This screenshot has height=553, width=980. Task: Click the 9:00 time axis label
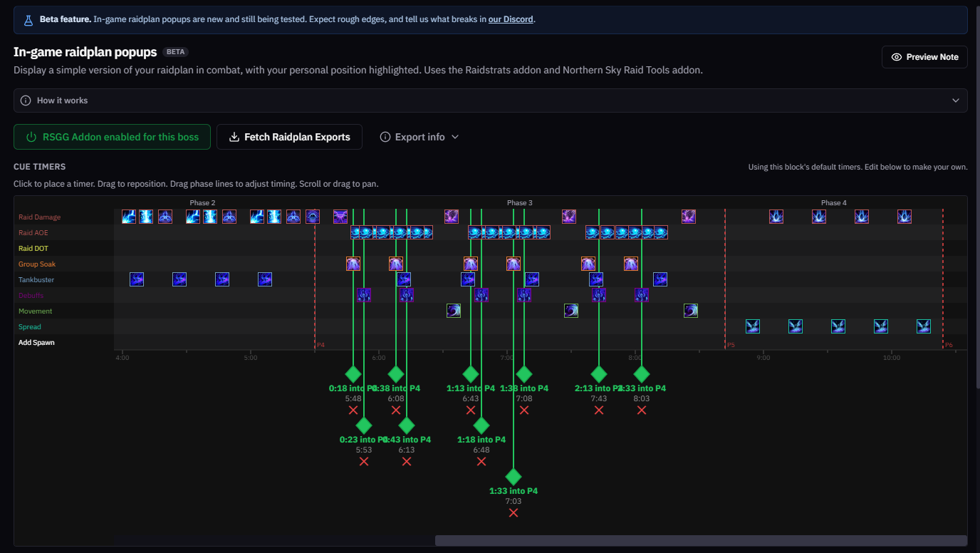click(x=763, y=358)
